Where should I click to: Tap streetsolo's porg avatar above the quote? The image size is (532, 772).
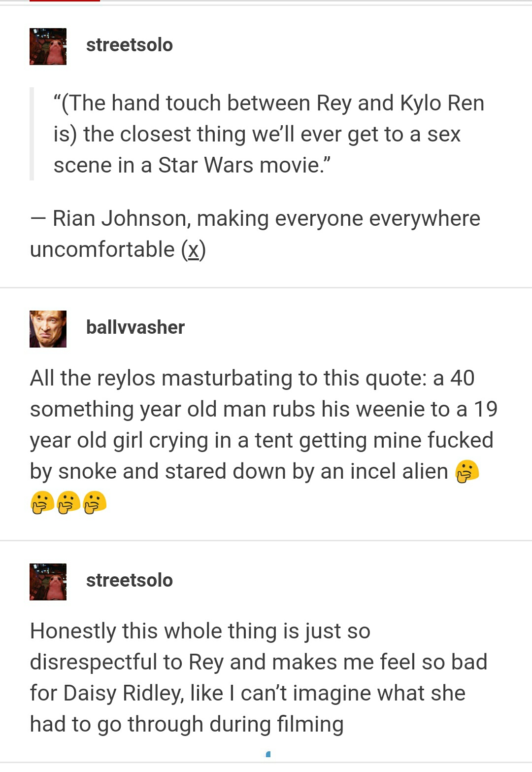[x=48, y=46]
